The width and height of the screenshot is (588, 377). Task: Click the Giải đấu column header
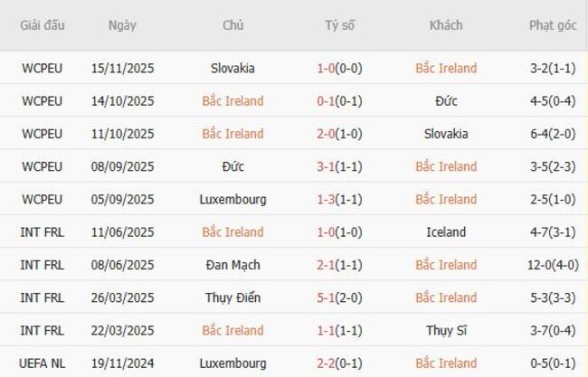click(42, 25)
